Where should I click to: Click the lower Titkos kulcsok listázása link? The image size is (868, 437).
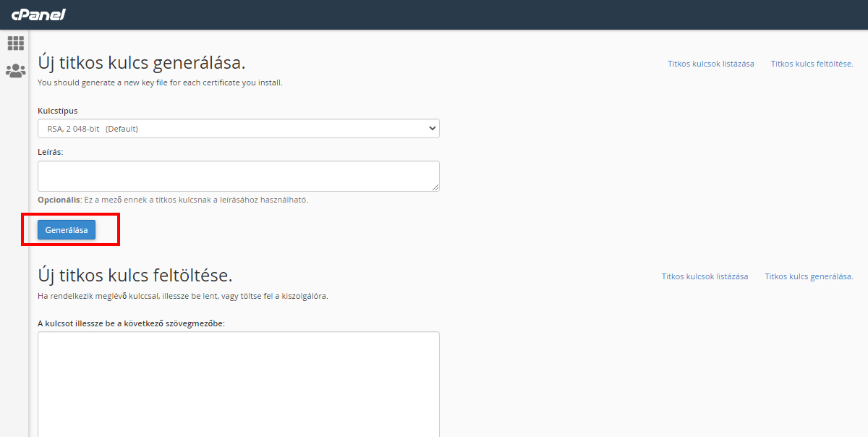coord(705,276)
